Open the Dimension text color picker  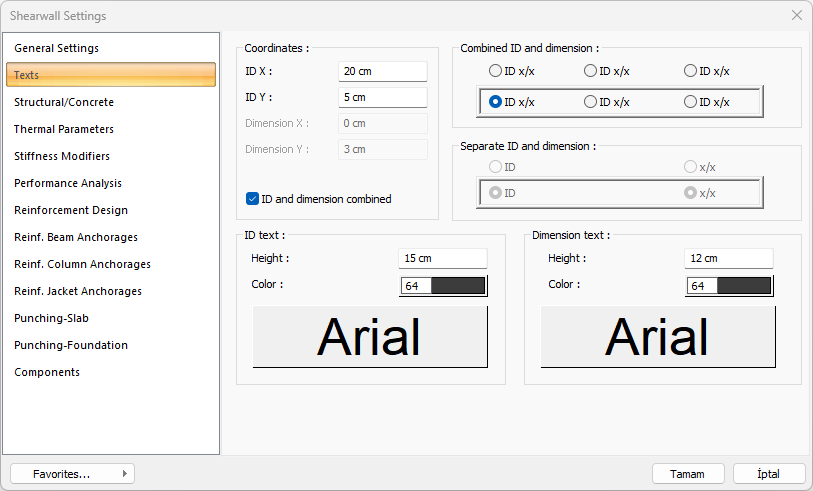[730, 286]
